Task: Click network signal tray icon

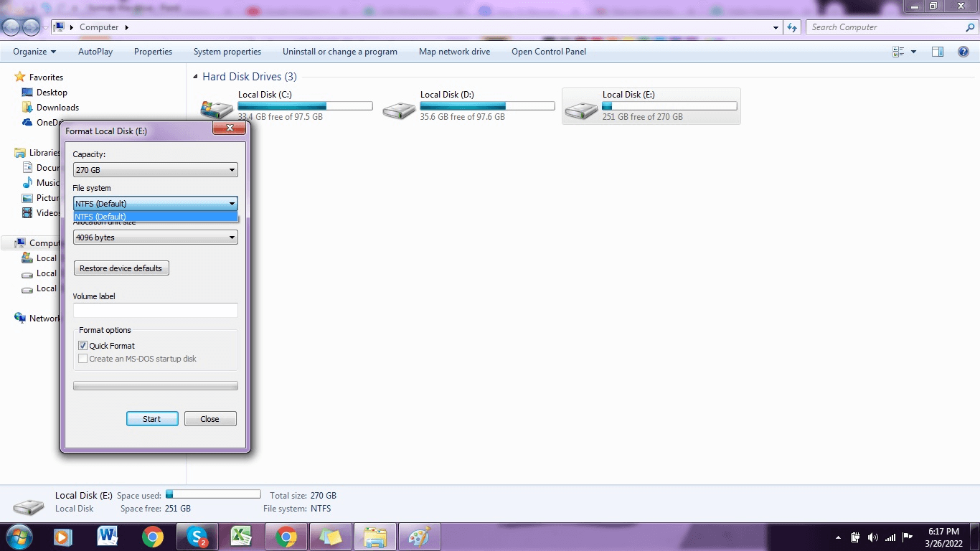Action: [890, 537]
